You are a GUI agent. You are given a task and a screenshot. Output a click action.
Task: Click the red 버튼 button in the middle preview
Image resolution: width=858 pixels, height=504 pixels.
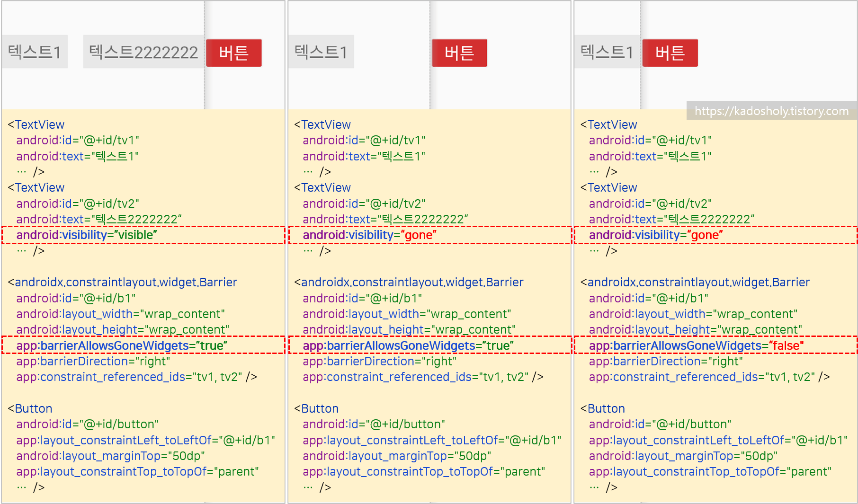pos(459,53)
